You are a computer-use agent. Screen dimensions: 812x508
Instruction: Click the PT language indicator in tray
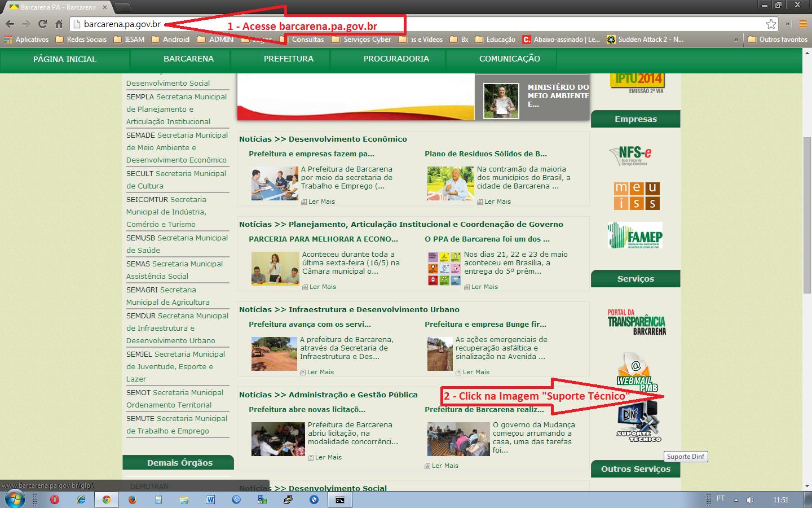[x=721, y=499]
